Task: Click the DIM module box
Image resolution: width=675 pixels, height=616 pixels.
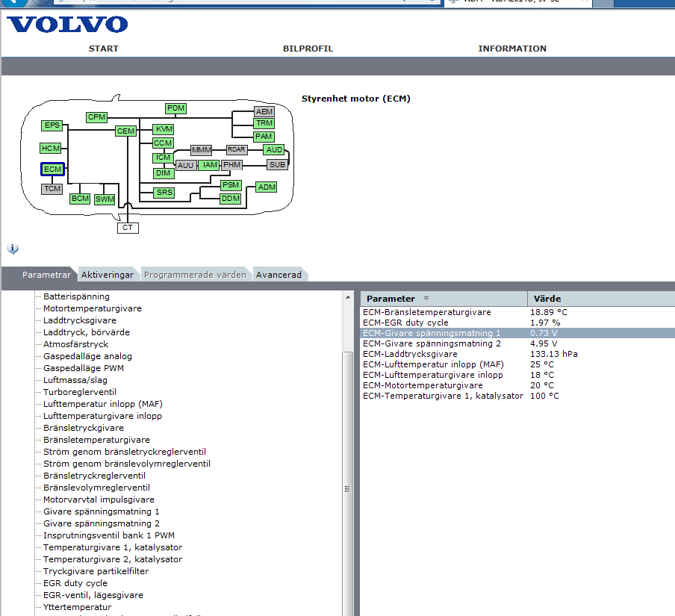Action: 164,173
